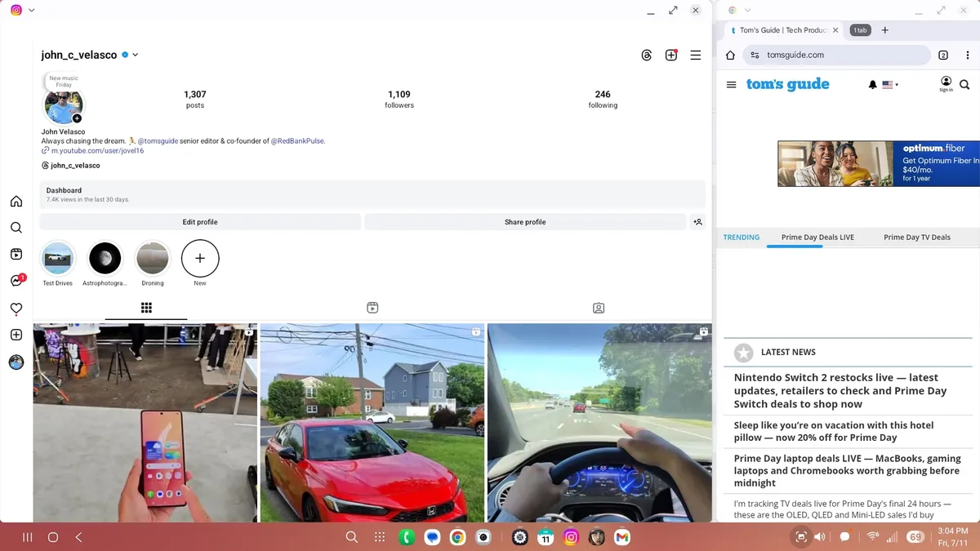The height and width of the screenshot is (551, 980).
Task: Expand the john_c_velasco account switcher
Action: (x=136, y=56)
